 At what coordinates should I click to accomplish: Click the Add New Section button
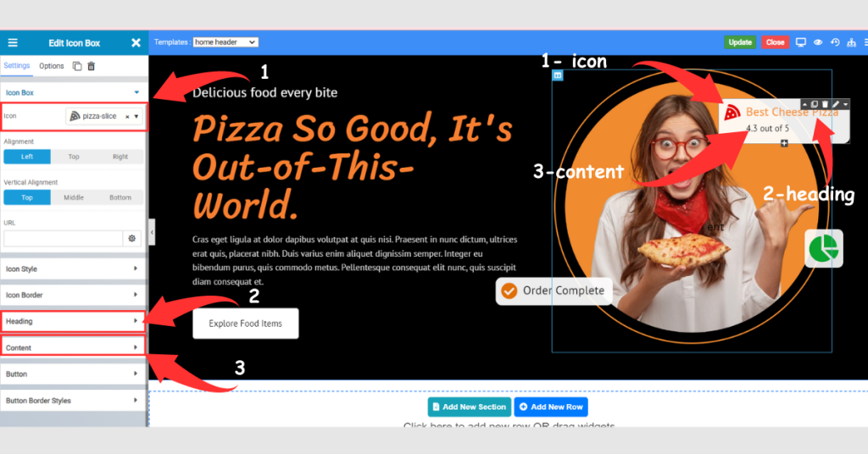pos(469,407)
